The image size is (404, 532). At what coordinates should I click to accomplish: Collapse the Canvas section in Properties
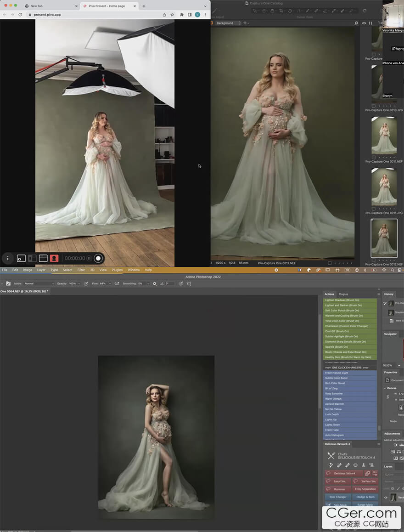pyautogui.click(x=385, y=388)
